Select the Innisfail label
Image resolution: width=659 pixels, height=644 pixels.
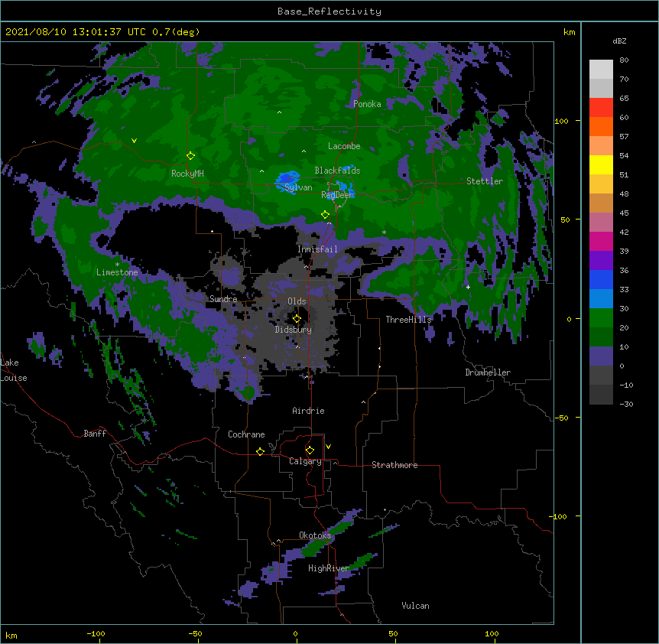click(317, 249)
